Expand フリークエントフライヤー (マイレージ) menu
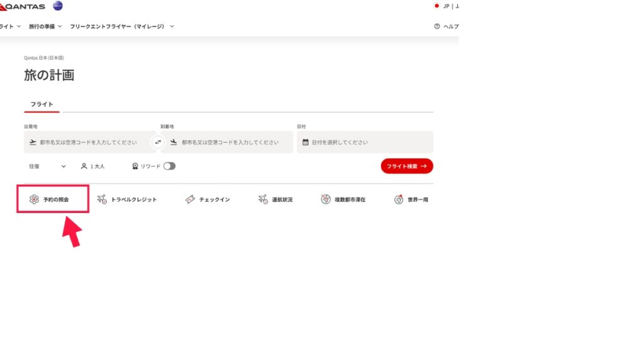 click(x=121, y=26)
